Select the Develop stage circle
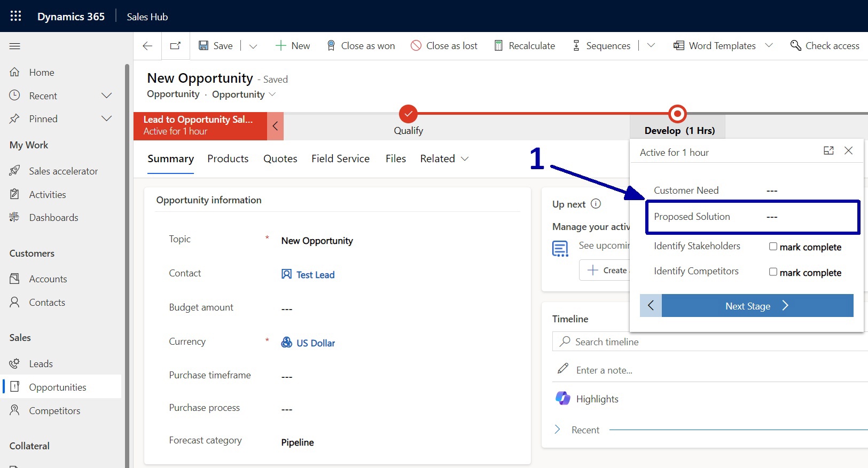The image size is (868, 468). (677, 114)
